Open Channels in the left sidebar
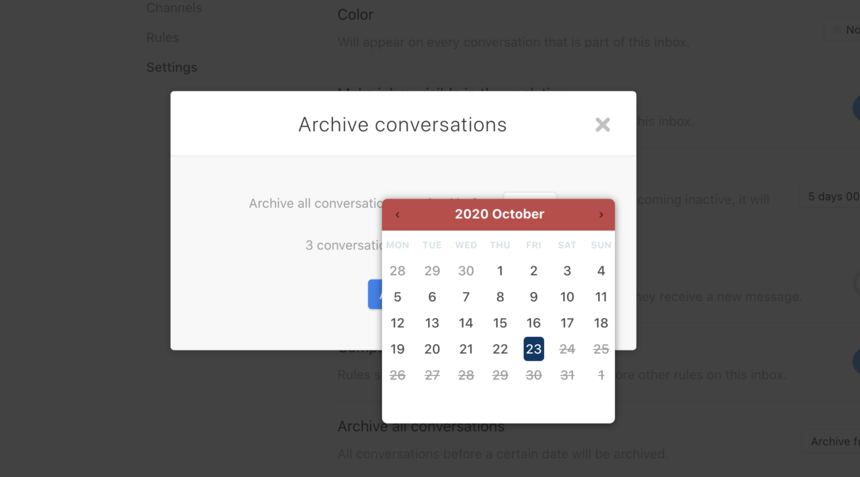 [174, 8]
